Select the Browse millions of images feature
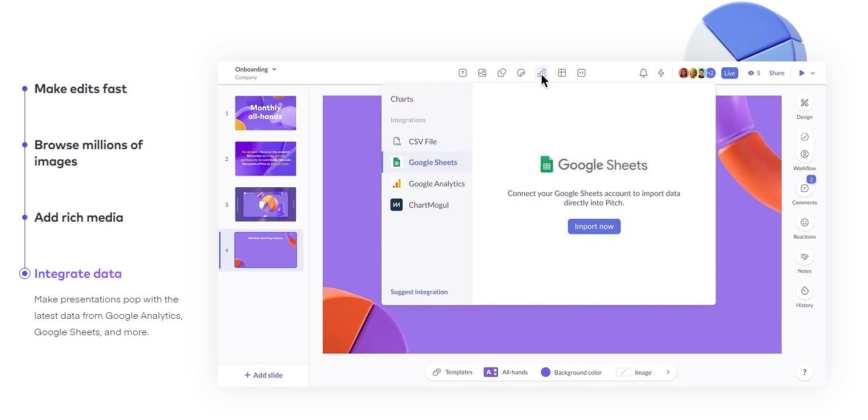868x420 pixels. coord(88,153)
